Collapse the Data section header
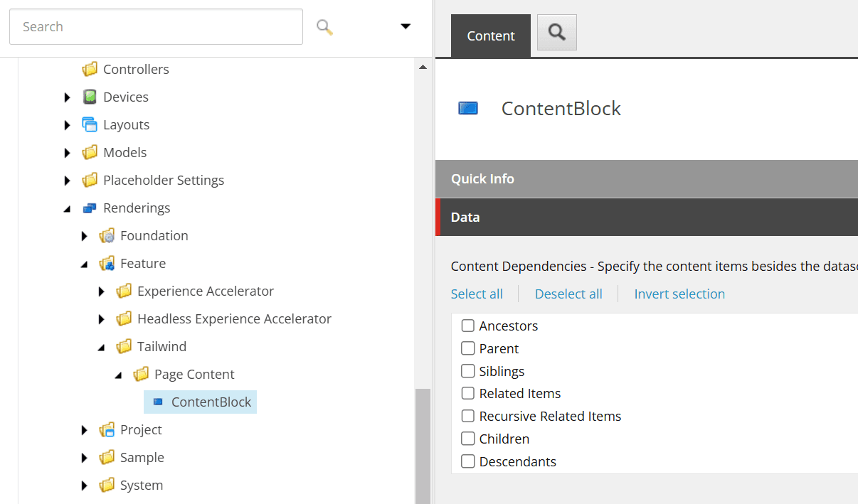 (646, 218)
